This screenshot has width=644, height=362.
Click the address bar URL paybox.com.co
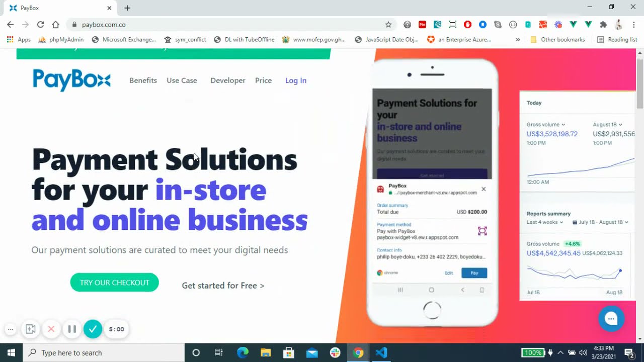pos(104,25)
